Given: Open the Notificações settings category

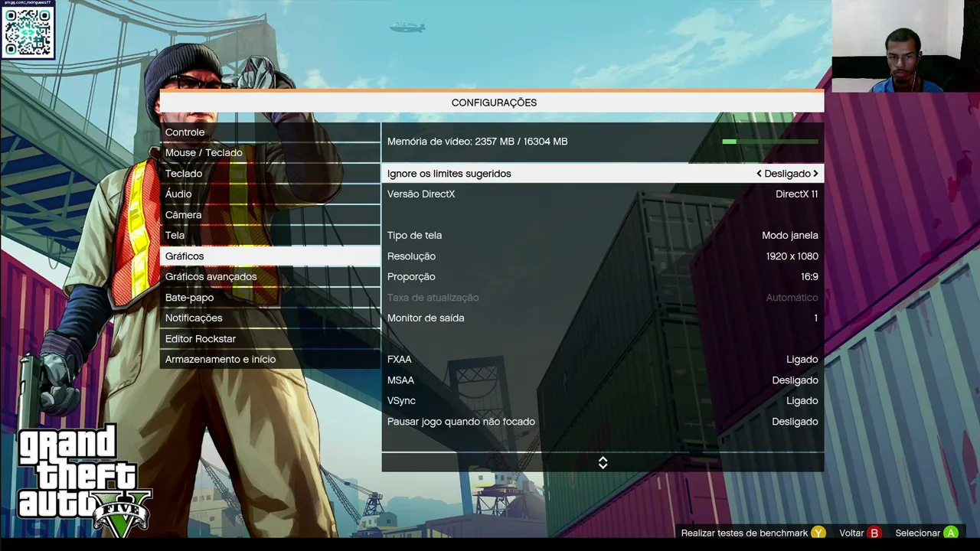Looking at the screenshot, I should [270, 318].
